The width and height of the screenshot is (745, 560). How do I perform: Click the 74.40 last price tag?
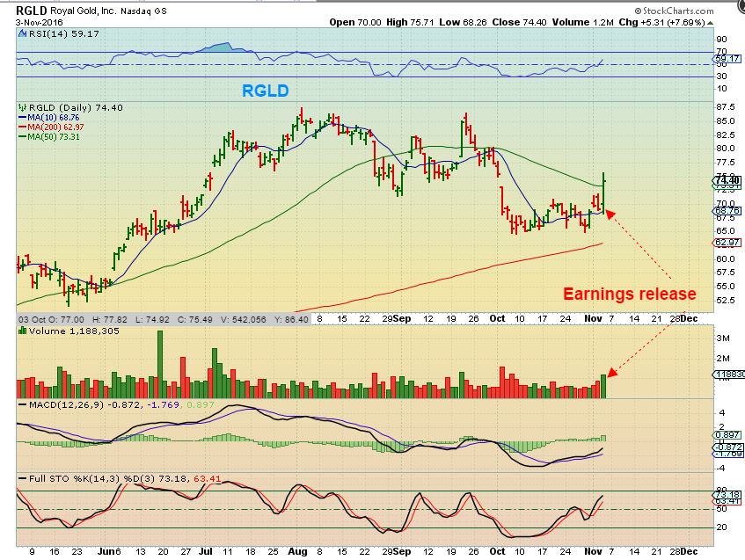(x=727, y=180)
